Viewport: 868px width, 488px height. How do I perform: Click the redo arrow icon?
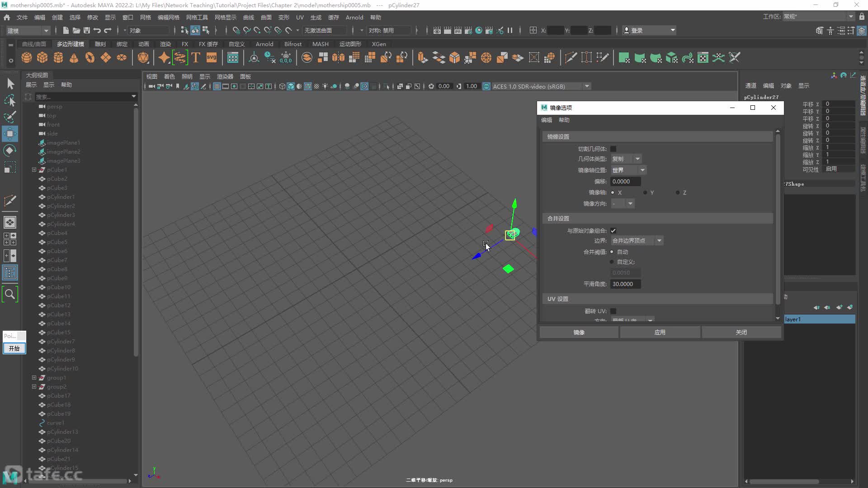click(x=108, y=30)
